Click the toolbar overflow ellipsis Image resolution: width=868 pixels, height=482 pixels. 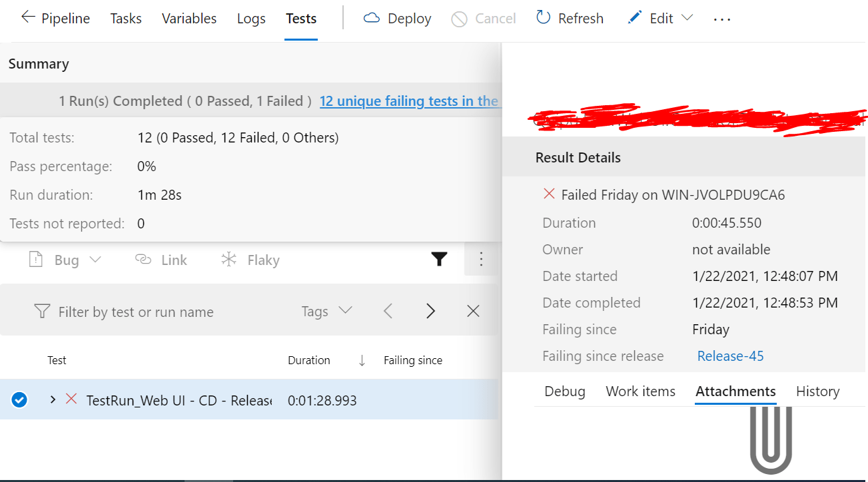point(722,19)
